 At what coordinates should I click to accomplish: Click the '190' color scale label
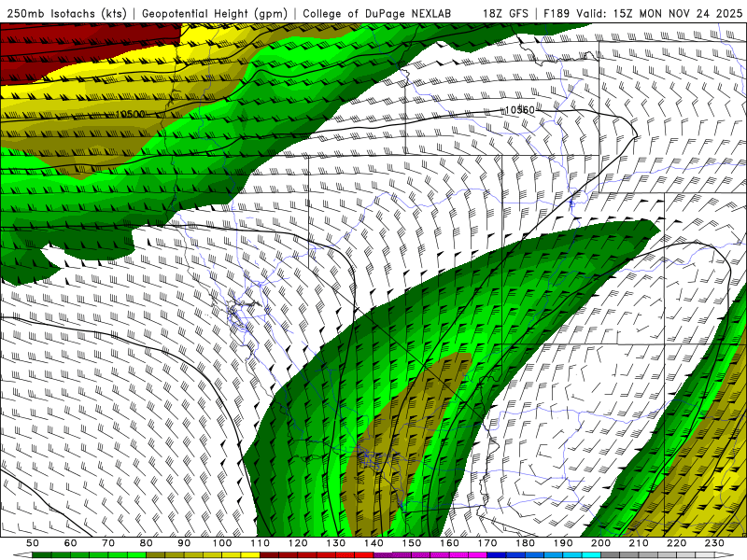point(563,543)
